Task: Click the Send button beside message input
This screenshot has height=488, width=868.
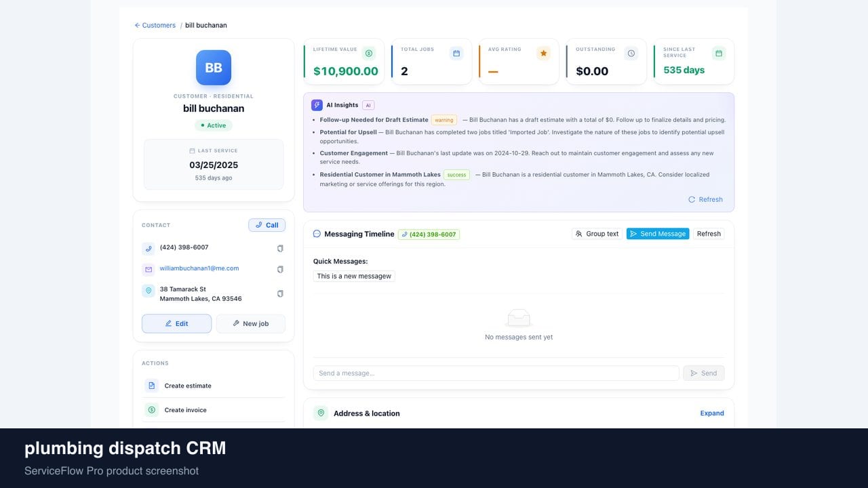Action: (x=704, y=373)
